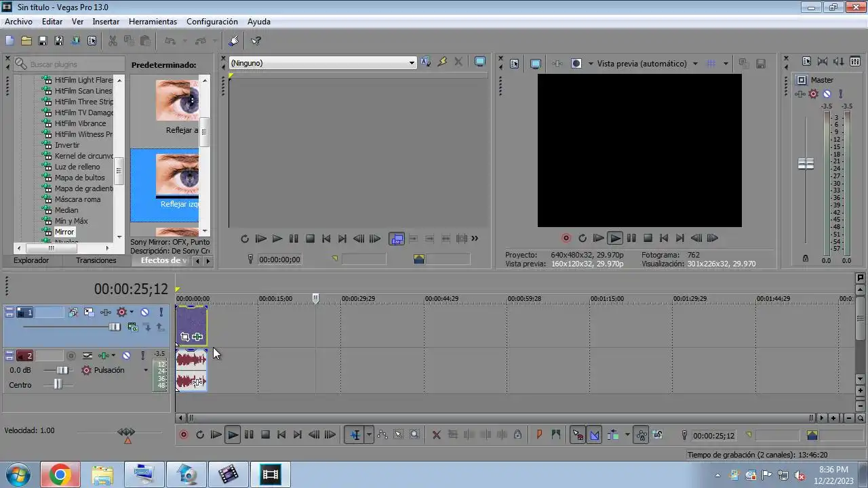Screen dimensions: 868x488
Task: Click the interactive tutorials brush icon
Action: point(234,41)
